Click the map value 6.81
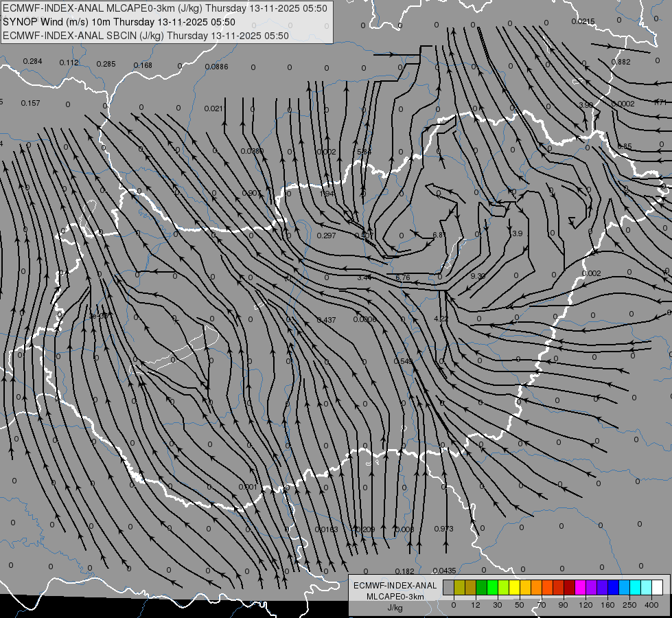672x618 pixels. tap(439, 235)
